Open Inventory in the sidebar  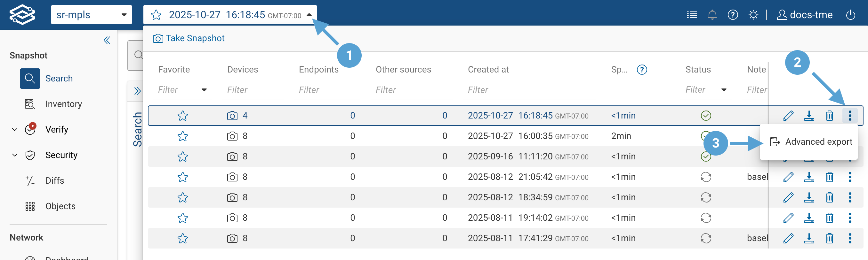(x=63, y=104)
